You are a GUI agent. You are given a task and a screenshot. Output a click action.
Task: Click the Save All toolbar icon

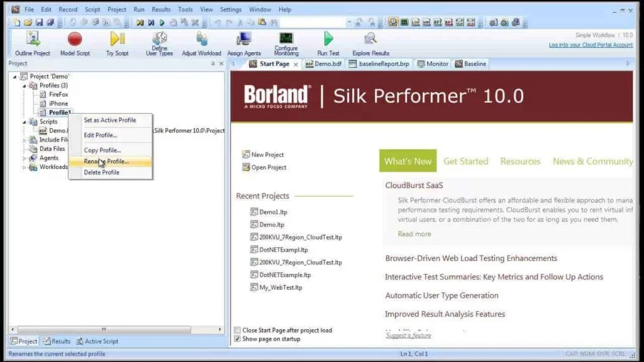(x=50, y=23)
